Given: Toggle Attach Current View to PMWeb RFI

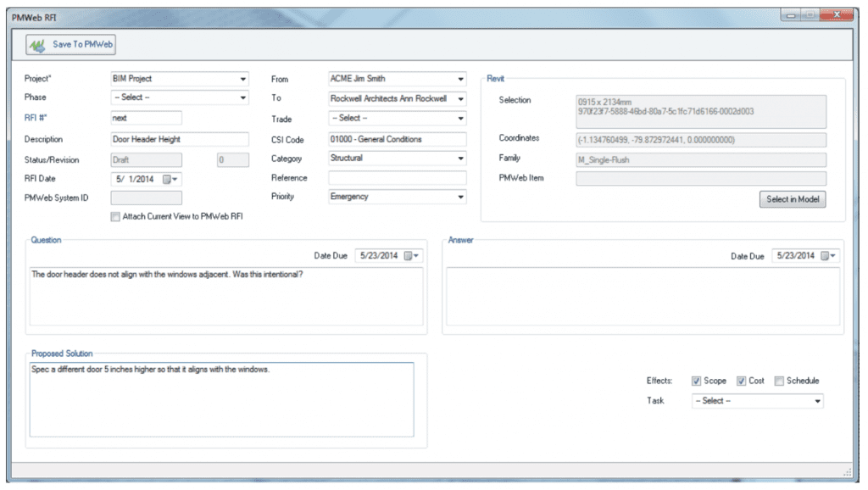Looking at the screenshot, I should point(115,216).
